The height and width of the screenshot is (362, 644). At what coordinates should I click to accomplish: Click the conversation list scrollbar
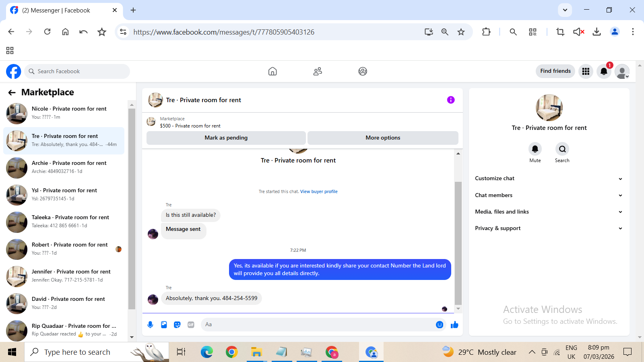pyautogui.click(x=132, y=209)
